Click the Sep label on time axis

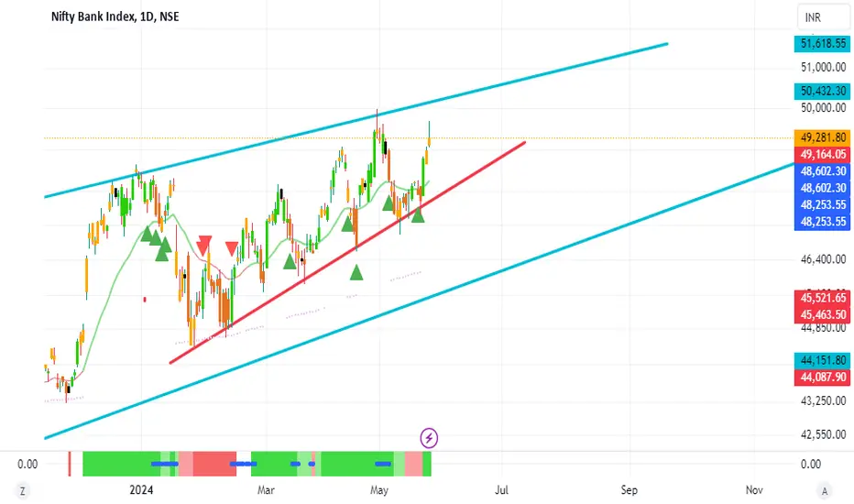pyautogui.click(x=630, y=490)
